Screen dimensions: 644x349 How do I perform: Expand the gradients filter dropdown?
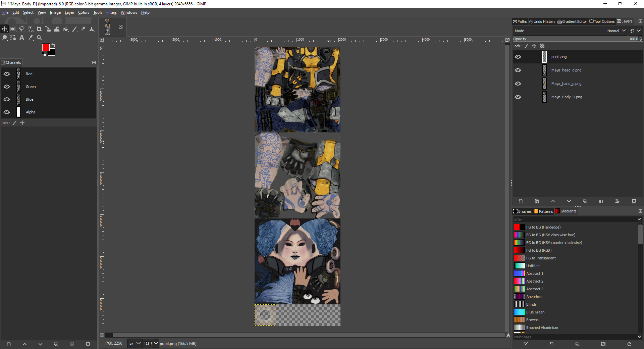[639, 219]
